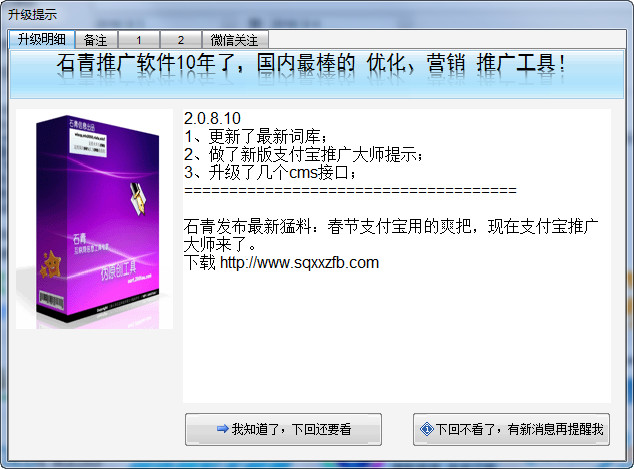Select the tab labeled 1
The image size is (634, 469).
click(x=139, y=40)
